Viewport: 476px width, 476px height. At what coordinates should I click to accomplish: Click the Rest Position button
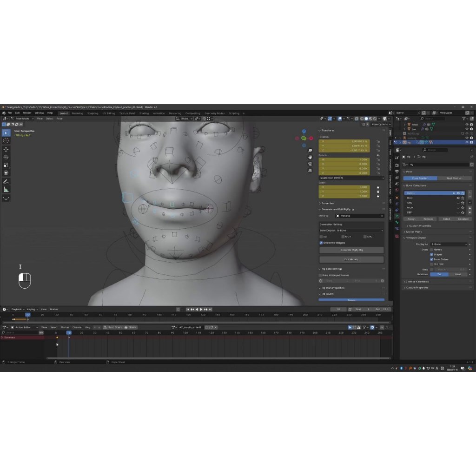(x=454, y=178)
